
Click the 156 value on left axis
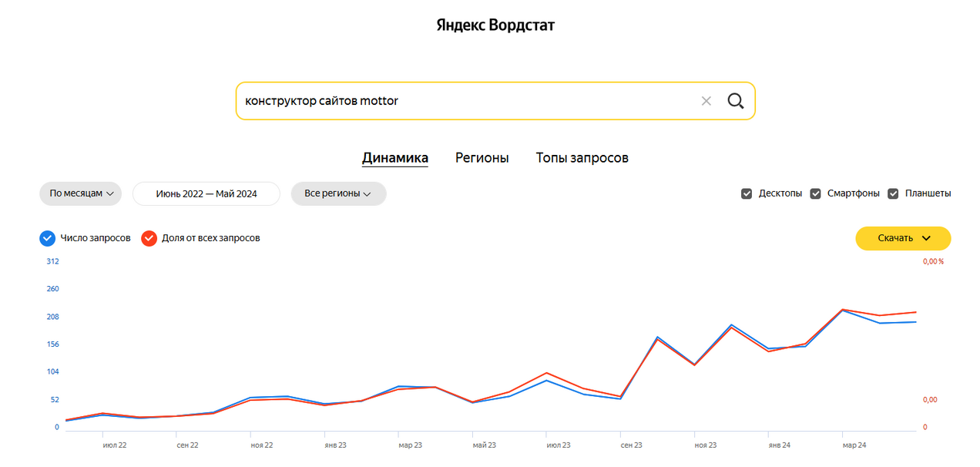click(52, 344)
